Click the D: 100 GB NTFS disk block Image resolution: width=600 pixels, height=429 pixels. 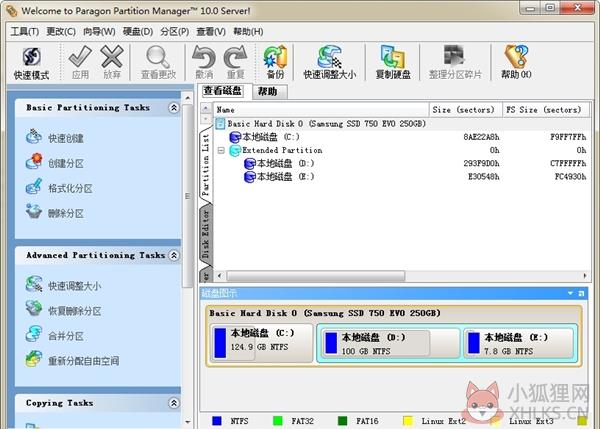click(x=389, y=343)
